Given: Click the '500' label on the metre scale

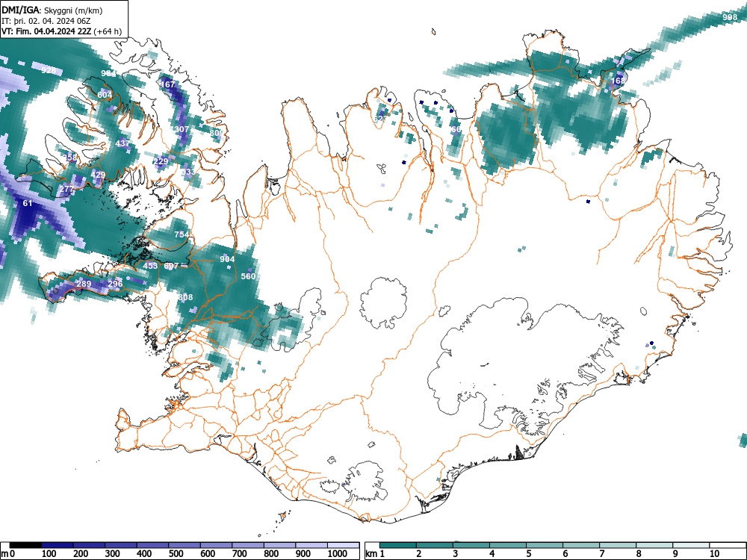Looking at the screenshot, I should point(176,554).
